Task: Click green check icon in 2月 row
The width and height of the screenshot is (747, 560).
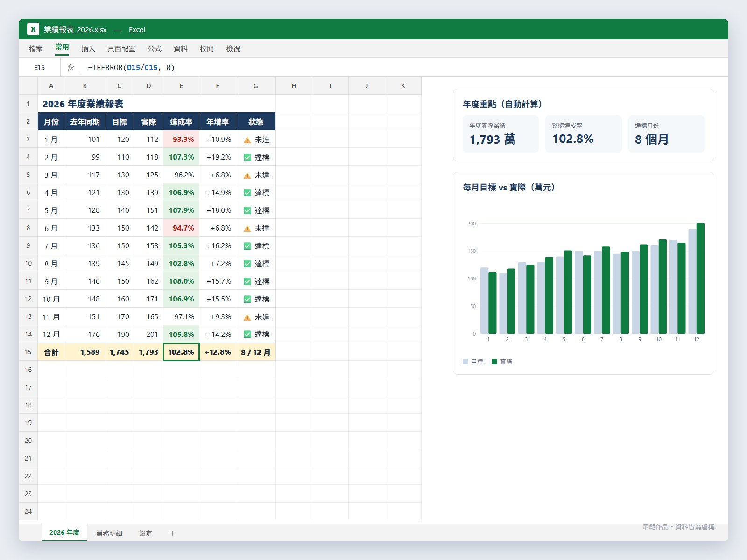Action: click(247, 157)
